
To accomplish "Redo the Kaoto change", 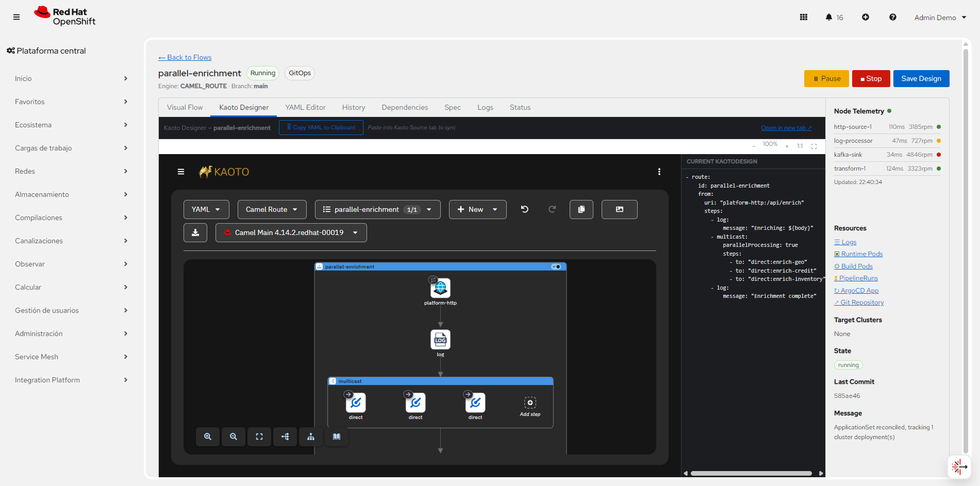I will [x=552, y=209].
